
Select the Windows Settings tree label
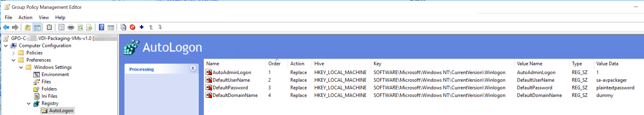pyautogui.click(x=53, y=67)
